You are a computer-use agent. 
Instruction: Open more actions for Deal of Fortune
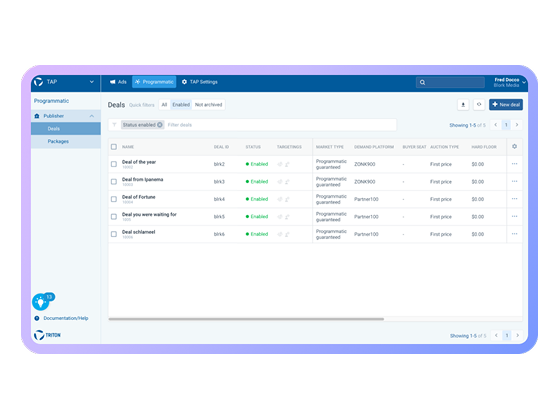pos(514,199)
